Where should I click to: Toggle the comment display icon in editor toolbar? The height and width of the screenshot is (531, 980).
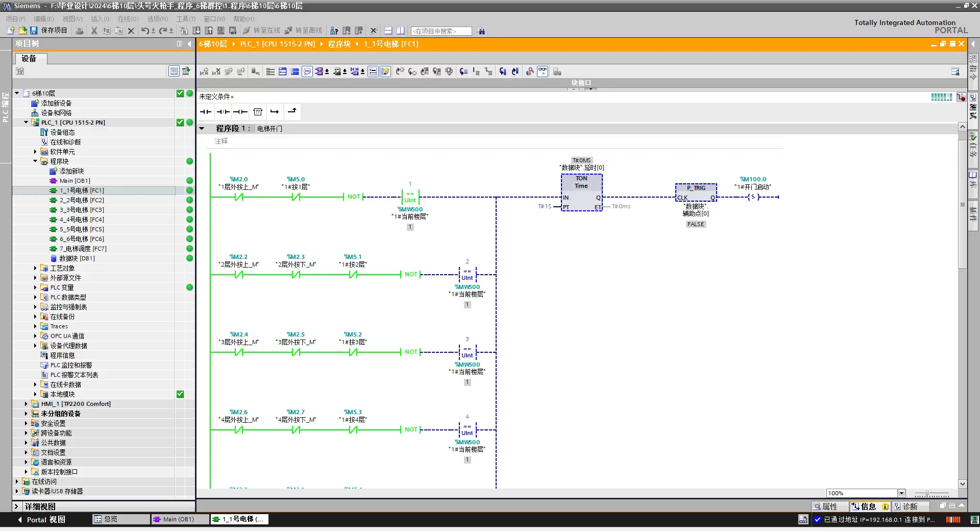tap(307, 71)
